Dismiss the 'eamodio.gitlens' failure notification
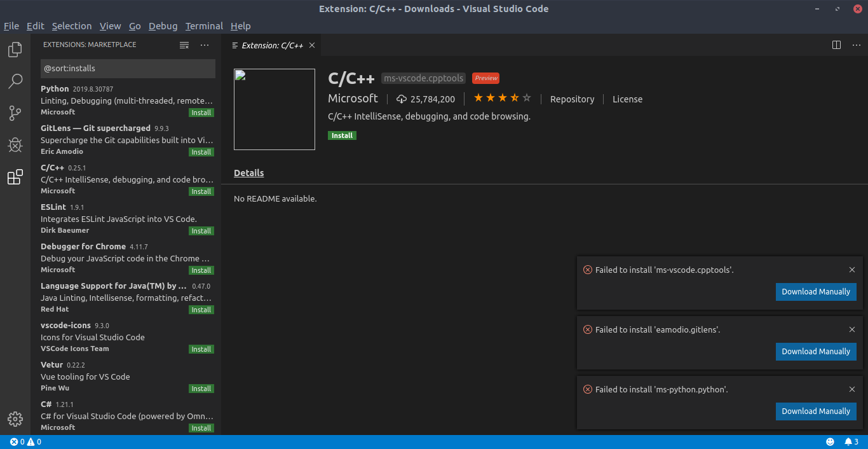Viewport: 868px width, 449px height. (x=851, y=329)
